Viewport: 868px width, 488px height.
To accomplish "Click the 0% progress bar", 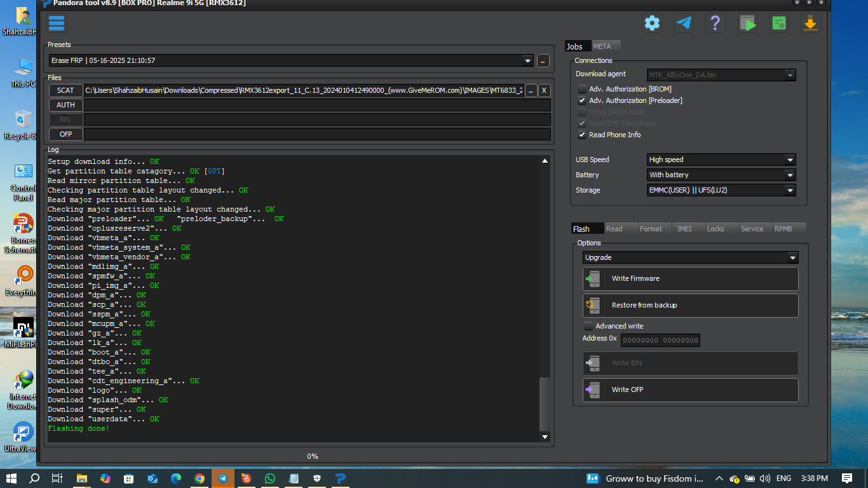I will (x=313, y=456).
